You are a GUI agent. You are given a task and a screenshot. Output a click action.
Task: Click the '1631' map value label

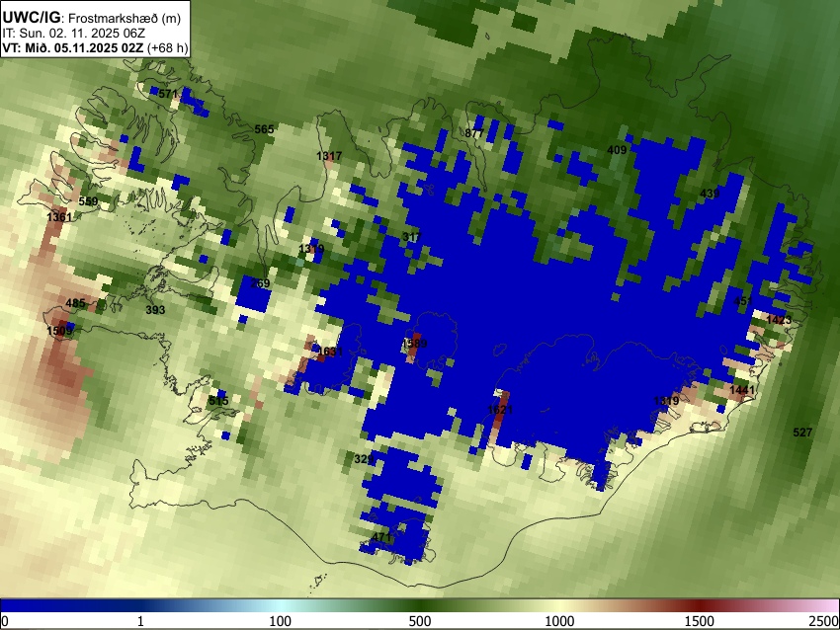coord(330,352)
